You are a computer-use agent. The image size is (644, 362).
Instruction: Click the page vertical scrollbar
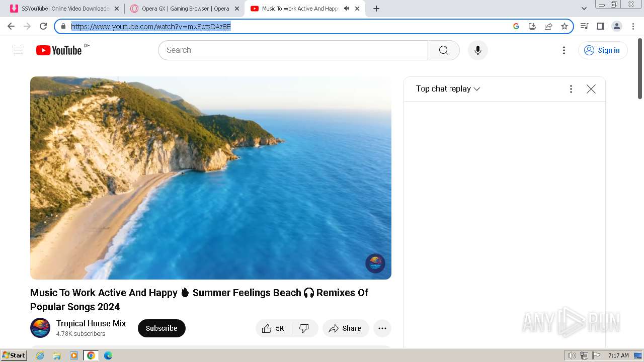click(x=640, y=68)
